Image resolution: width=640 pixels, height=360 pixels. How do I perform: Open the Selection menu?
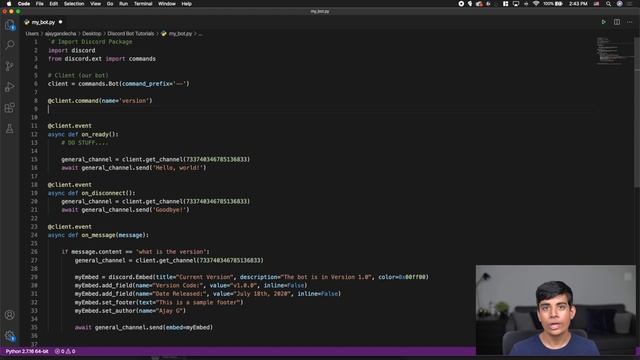(74, 4)
